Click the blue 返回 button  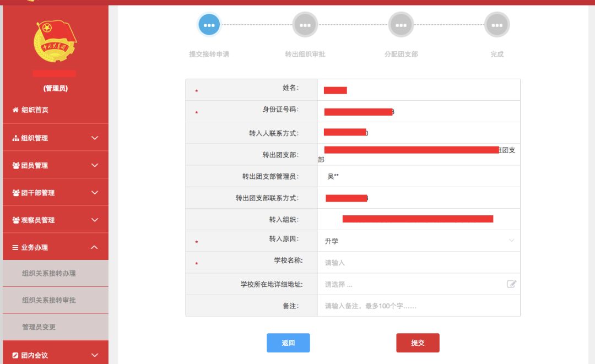288,343
